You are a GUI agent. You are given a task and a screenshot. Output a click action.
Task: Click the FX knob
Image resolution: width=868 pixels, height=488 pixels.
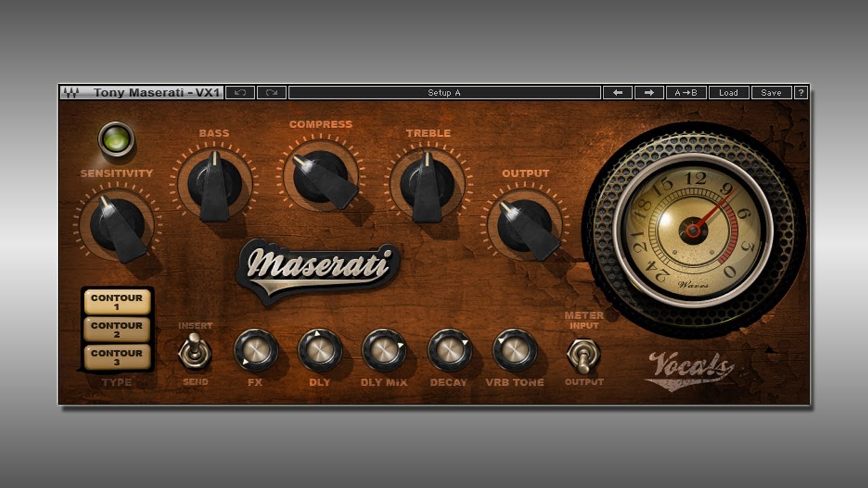coord(256,350)
